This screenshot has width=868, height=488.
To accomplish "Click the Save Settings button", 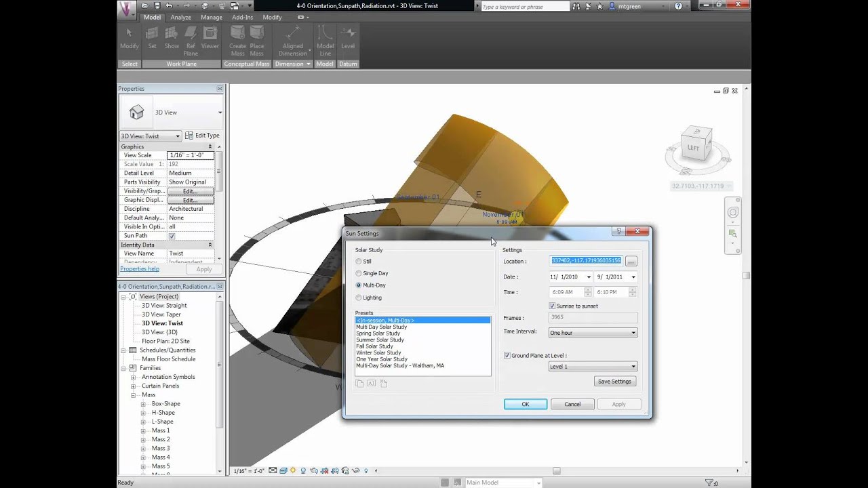I will click(x=614, y=381).
